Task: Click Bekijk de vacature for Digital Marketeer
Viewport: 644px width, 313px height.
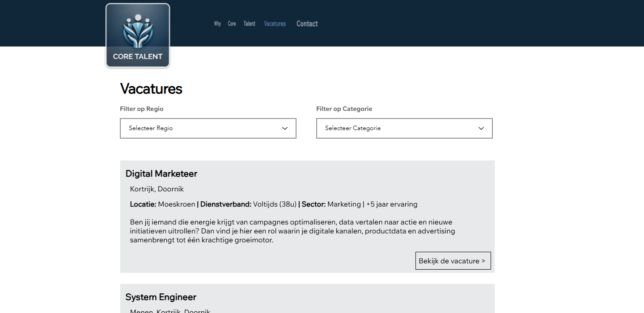Action: tap(453, 261)
